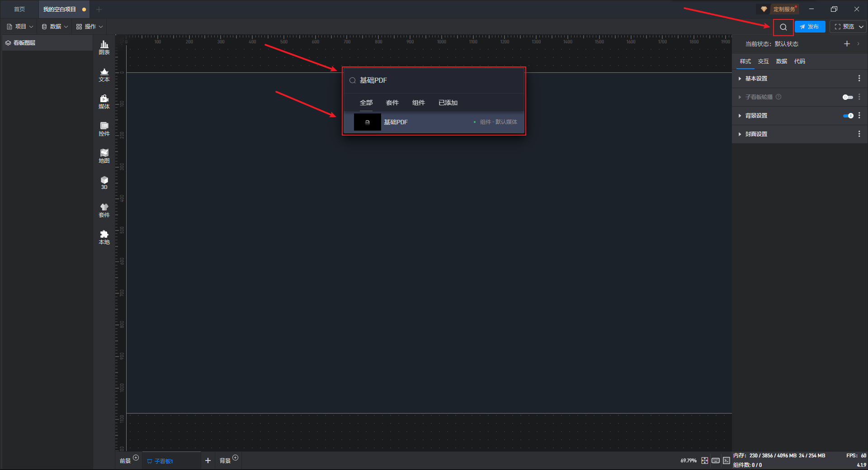The width and height of the screenshot is (868, 470).
Task: Click the 组件 - 默认媒体 category label
Action: 499,122
